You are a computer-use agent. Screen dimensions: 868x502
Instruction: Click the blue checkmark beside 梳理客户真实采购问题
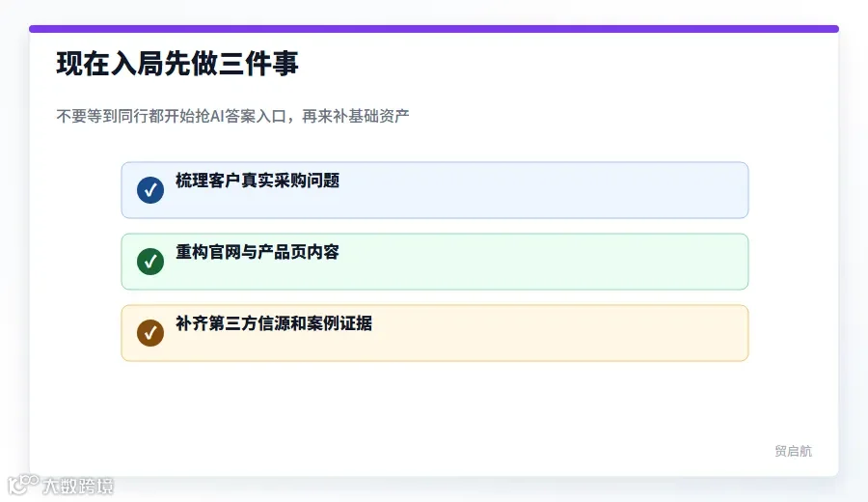[150, 190]
